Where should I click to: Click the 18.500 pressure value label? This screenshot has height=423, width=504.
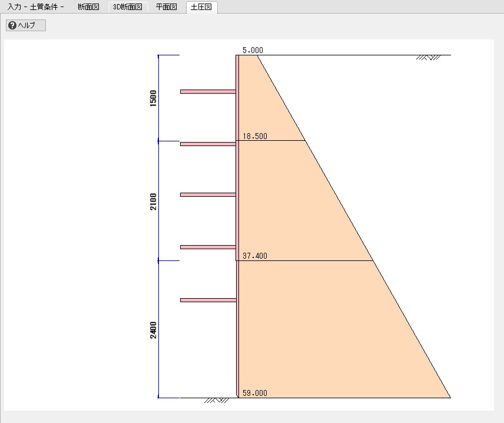tap(255, 136)
